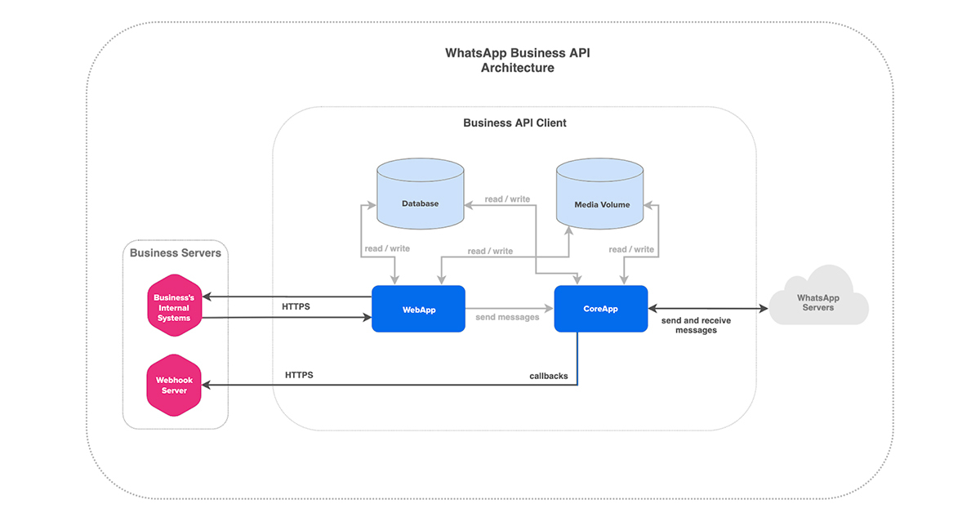This screenshot has height=513, width=980.
Task: Click the WhatsApp Business API Architecture title
Action: [x=517, y=60]
